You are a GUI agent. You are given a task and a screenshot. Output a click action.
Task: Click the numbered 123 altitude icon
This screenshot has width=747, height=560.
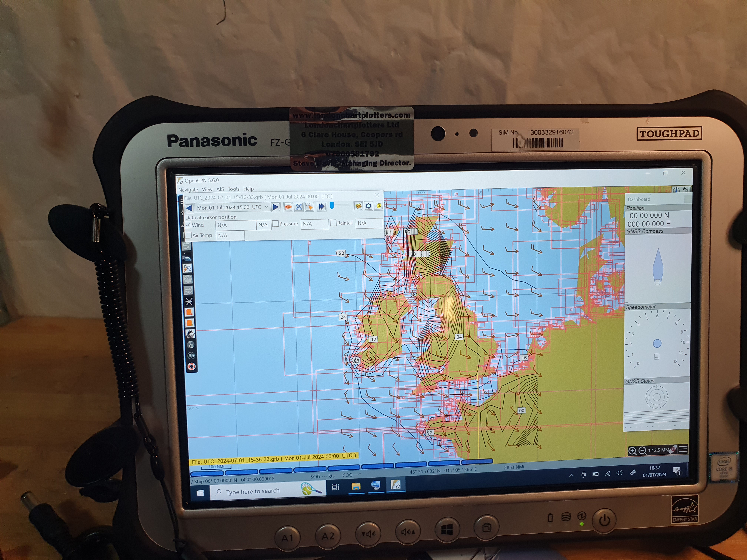309,206
